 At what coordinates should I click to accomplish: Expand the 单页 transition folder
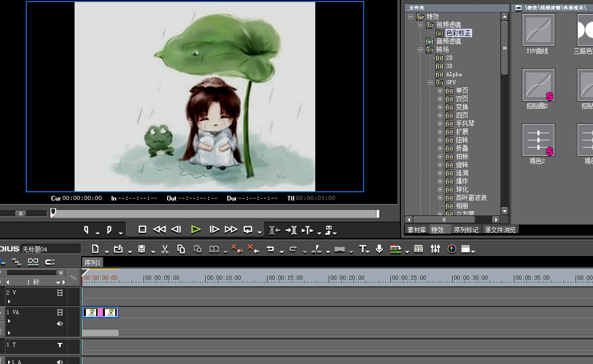(x=440, y=91)
